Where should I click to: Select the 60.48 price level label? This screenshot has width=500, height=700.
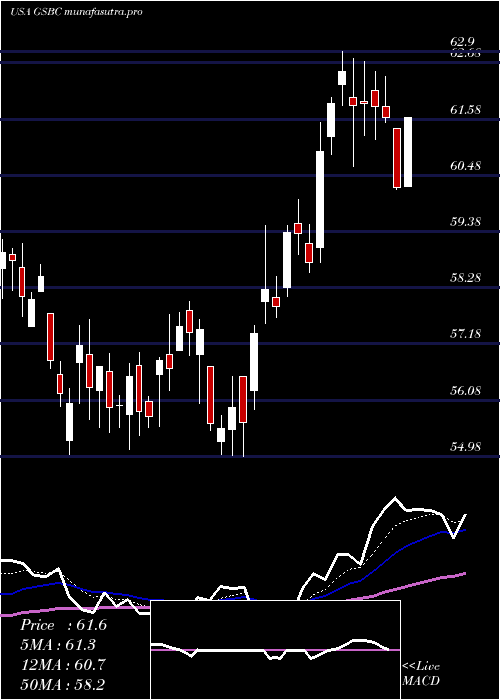466,166
